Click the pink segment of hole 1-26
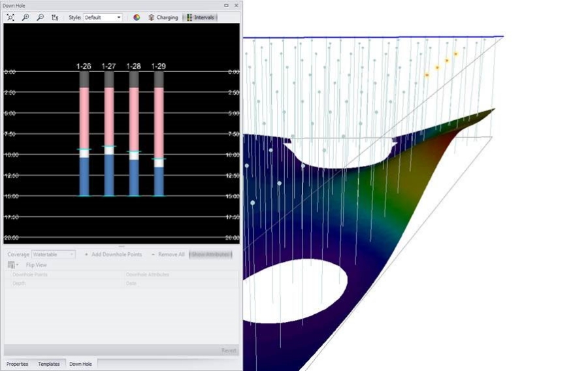The height and width of the screenshot is (371, 588). (x=84, y=118)
